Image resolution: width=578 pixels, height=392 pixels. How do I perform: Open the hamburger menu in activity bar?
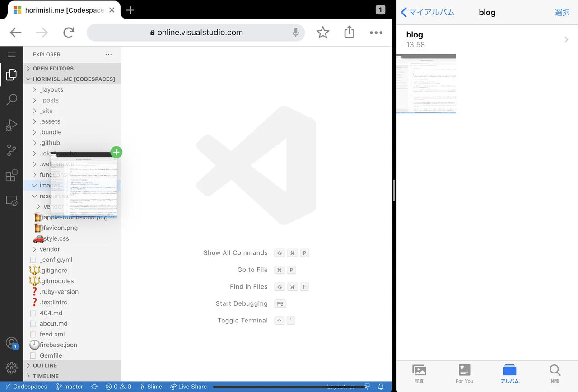click(11, 55)
